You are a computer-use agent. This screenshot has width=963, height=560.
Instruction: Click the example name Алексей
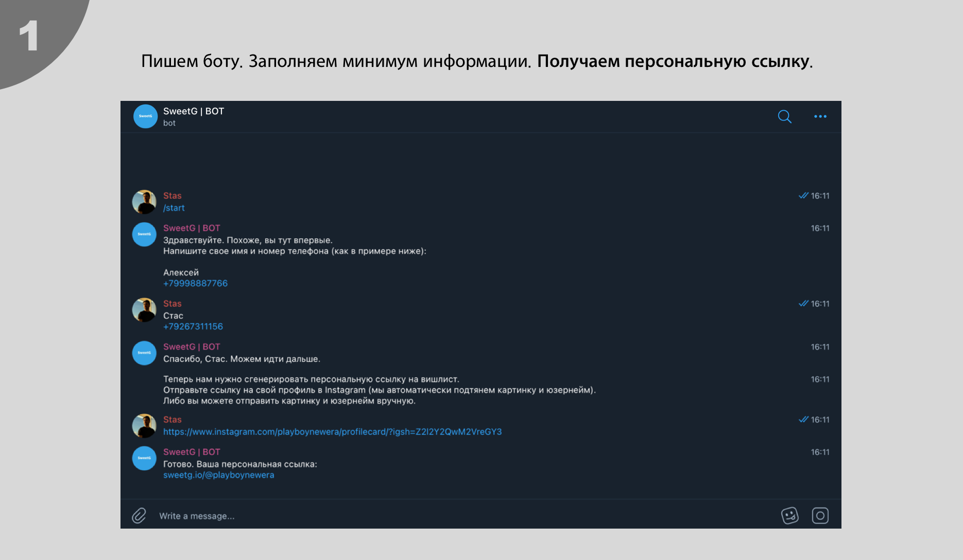tap(181, 272)
